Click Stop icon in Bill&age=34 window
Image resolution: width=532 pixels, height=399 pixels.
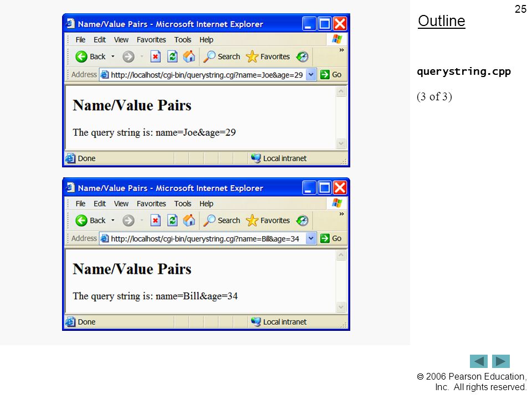pyautogui.click(x=155, y=220)
